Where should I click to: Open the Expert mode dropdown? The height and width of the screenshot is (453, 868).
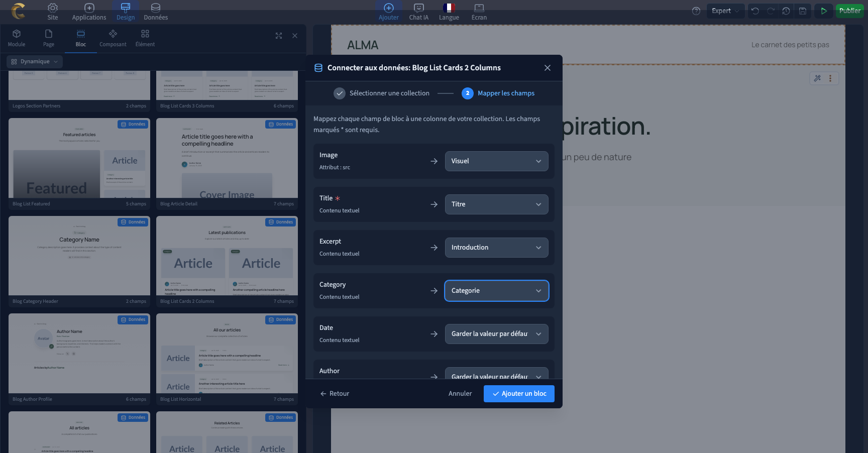click(725, 11)
